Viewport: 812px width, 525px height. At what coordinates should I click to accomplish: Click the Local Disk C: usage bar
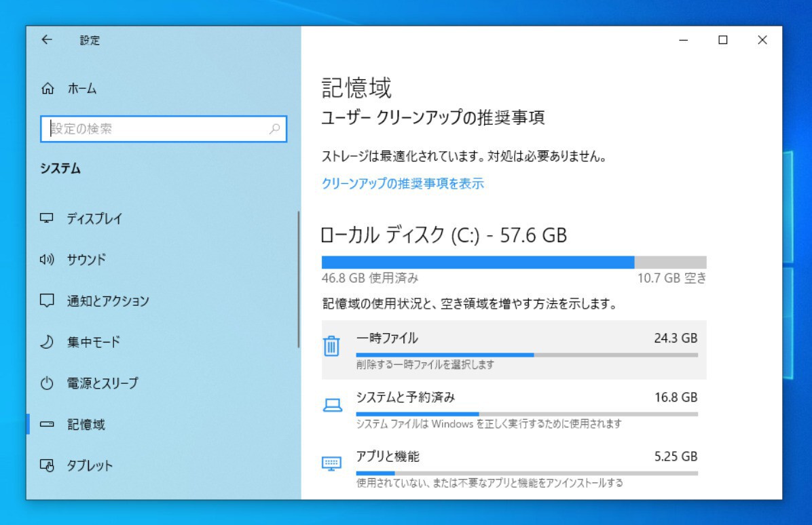point(513,262)
